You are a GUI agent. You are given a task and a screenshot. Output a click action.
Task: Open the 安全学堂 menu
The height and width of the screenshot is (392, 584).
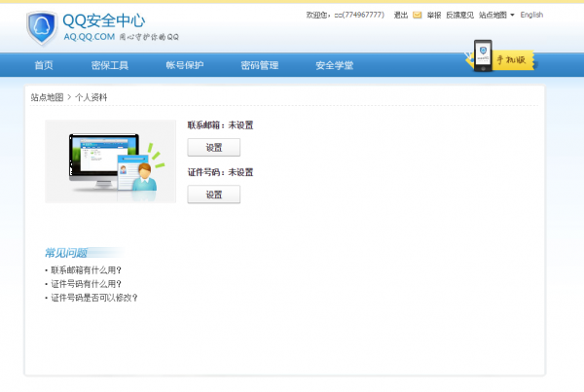pyautogui.click(x=335, y=65)
